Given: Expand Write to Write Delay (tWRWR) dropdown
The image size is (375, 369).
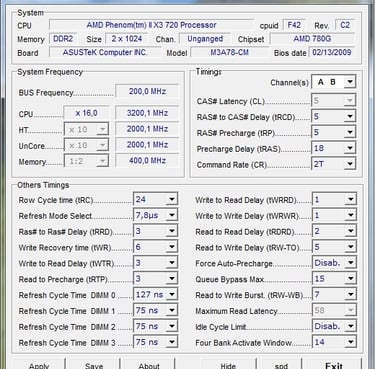Looking at the screenshot, I should click(334, 215).
